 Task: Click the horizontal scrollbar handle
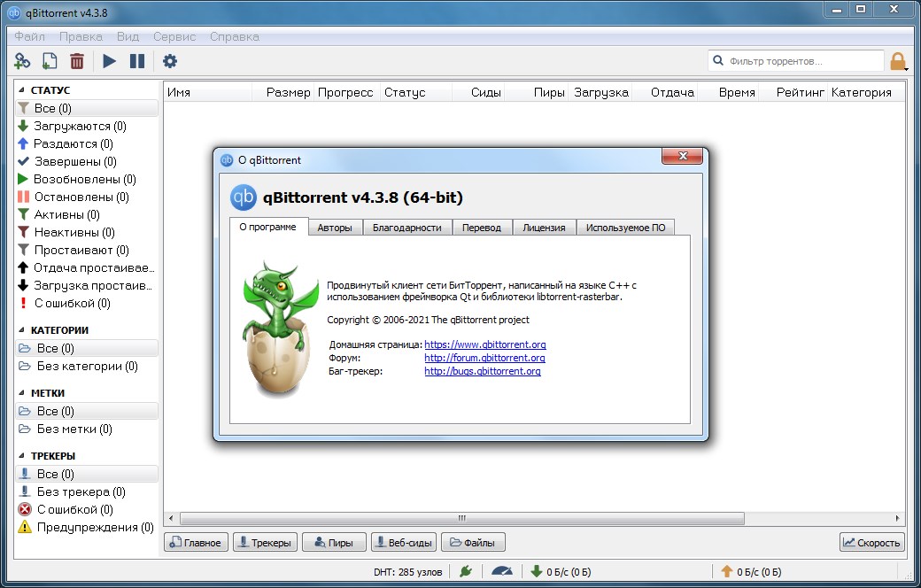coord(460,518)
